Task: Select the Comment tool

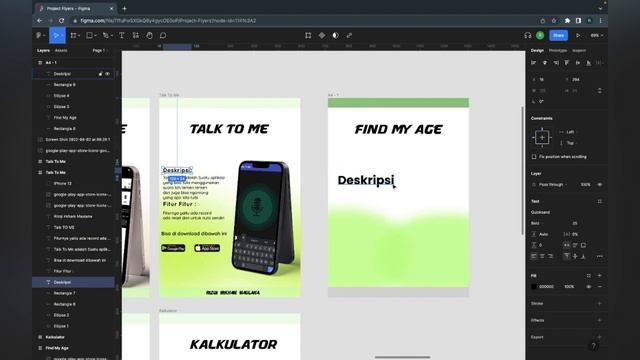Action: [163, 36]
